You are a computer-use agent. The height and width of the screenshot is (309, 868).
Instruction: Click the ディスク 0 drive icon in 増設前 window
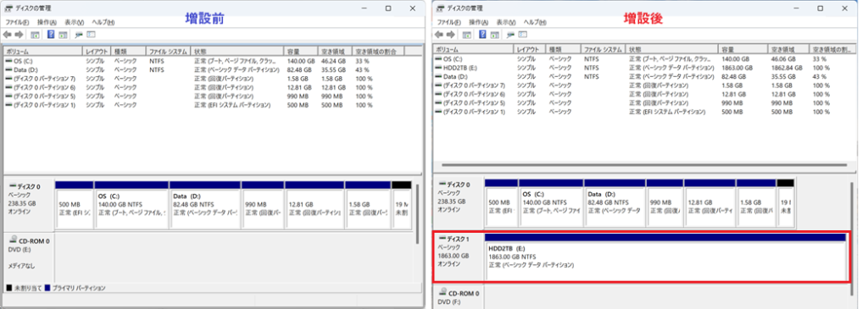point(12,186)
